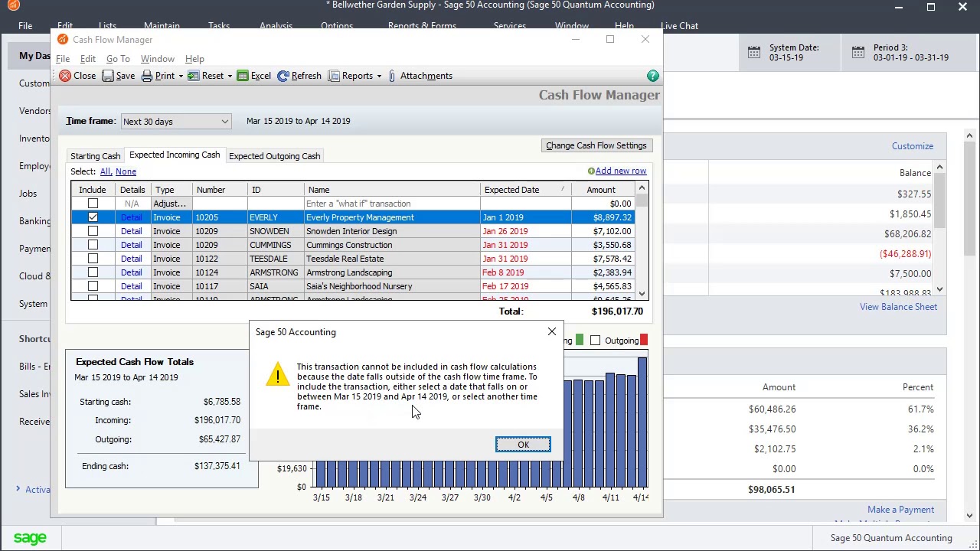Click the warning triangle icon in dialog
The width and height of the screenshot is (980, 551).
277,374
